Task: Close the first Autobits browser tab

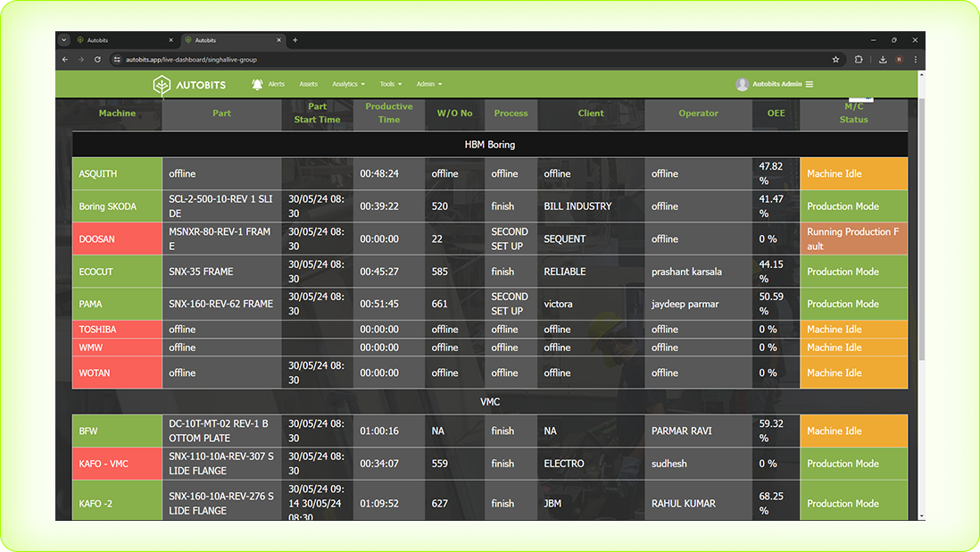Action: [170, 40]
